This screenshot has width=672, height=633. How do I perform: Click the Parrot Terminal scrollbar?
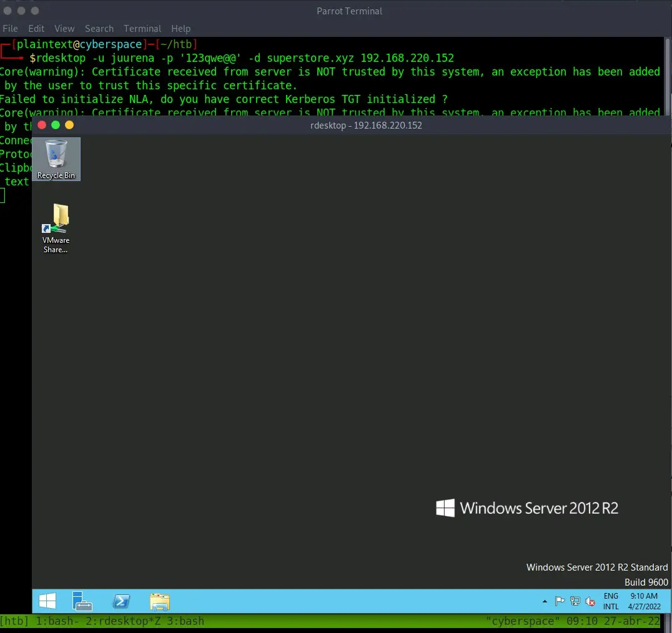coord(667,77)
